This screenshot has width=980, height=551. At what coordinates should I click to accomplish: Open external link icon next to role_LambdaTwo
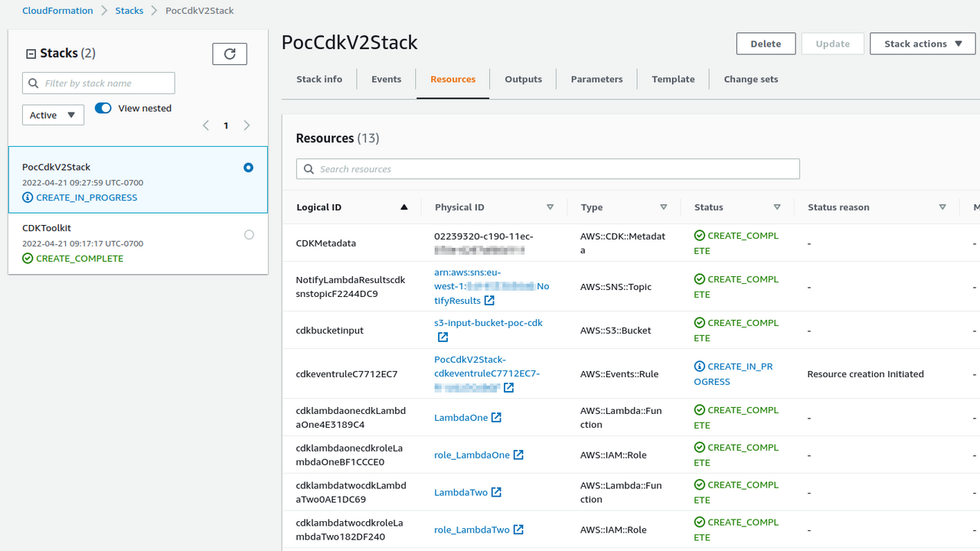click(518, 530)
